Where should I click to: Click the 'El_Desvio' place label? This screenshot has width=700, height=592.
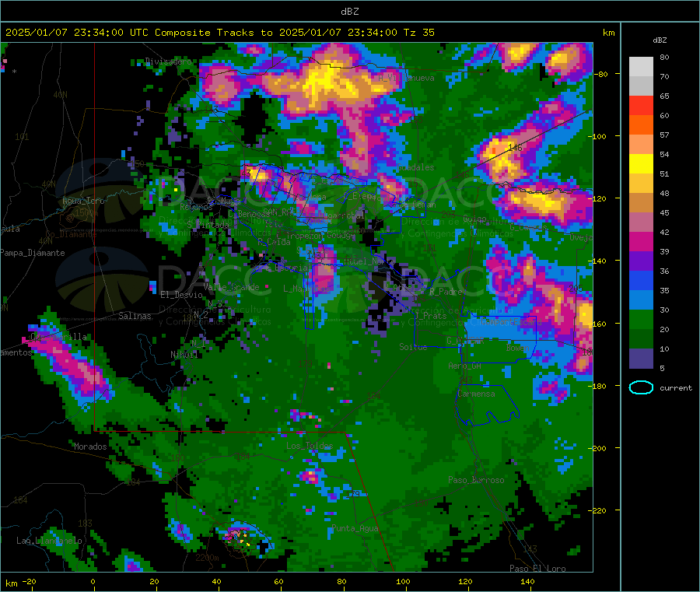(x=181, y=295)
